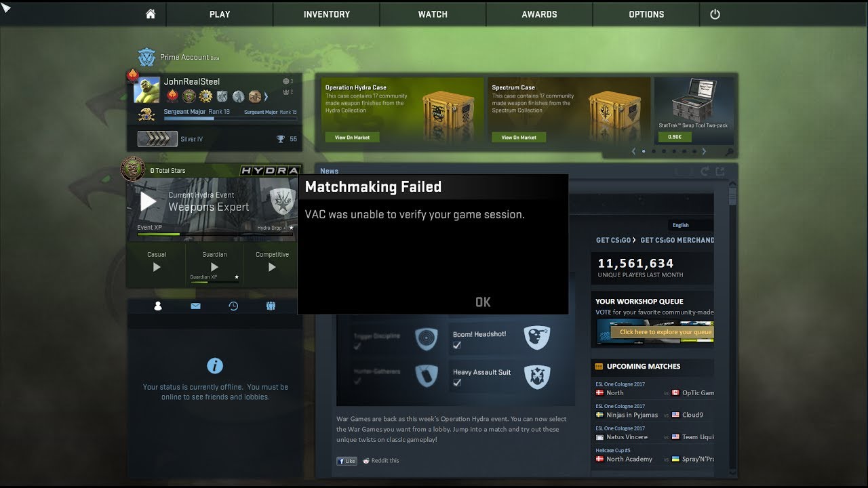Screen dimensions: 868x488
Task: Open the invites envelope tab
Action: pyautogui.click(x=195, y=306)
